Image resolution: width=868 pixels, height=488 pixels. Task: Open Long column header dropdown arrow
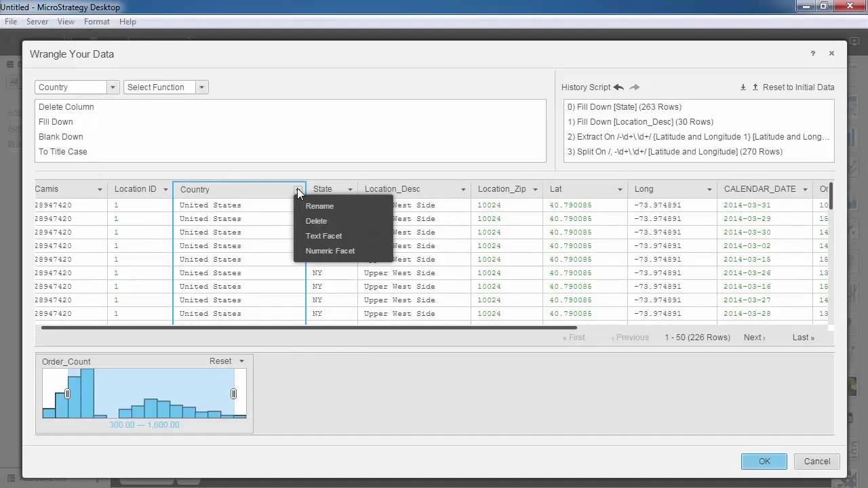tap(709, 190)
